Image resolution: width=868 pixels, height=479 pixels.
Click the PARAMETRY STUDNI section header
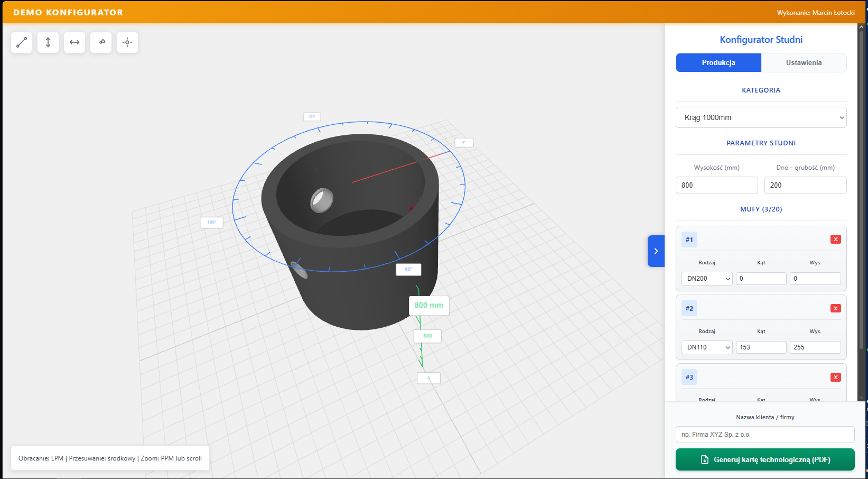point(761,143)
